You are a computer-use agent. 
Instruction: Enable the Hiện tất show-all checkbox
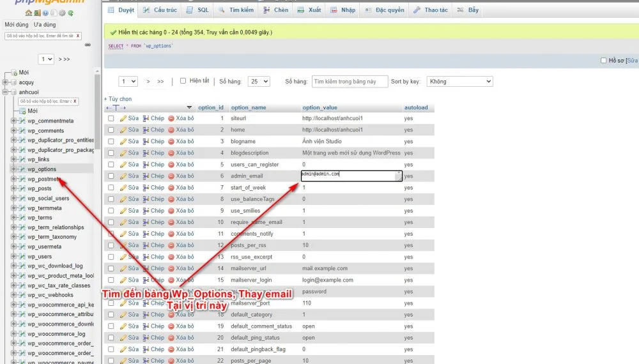pos(183,81)
